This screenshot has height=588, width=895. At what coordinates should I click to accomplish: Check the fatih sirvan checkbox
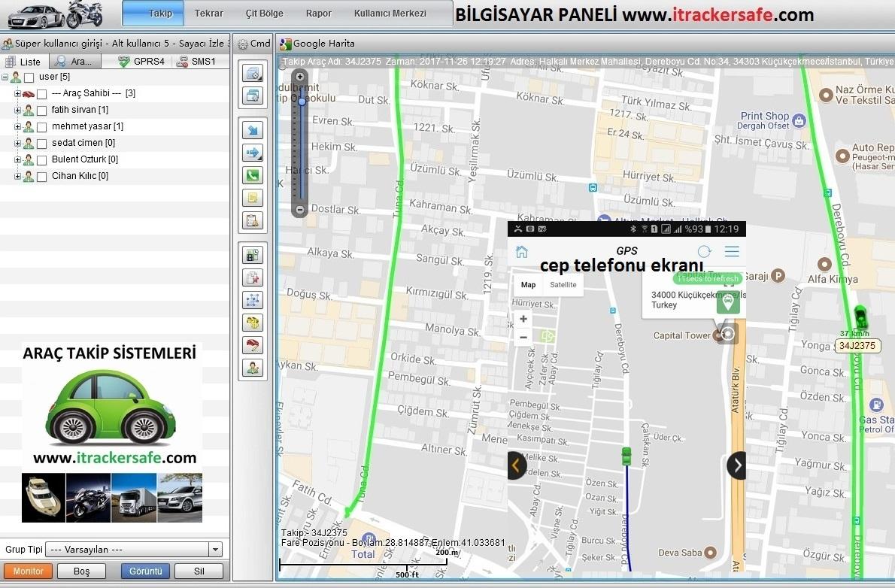pos(42,111)
